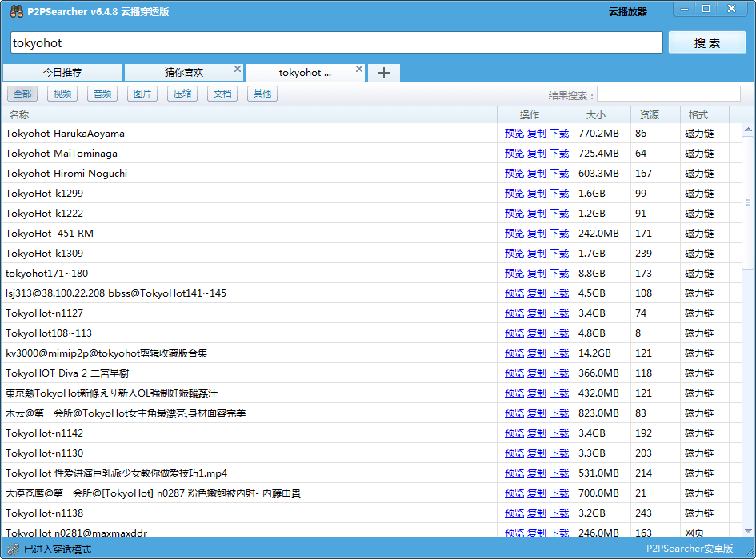The image size is (756, 559).
Task: Sort by the 格式 column header
Action: pos(705,114)
